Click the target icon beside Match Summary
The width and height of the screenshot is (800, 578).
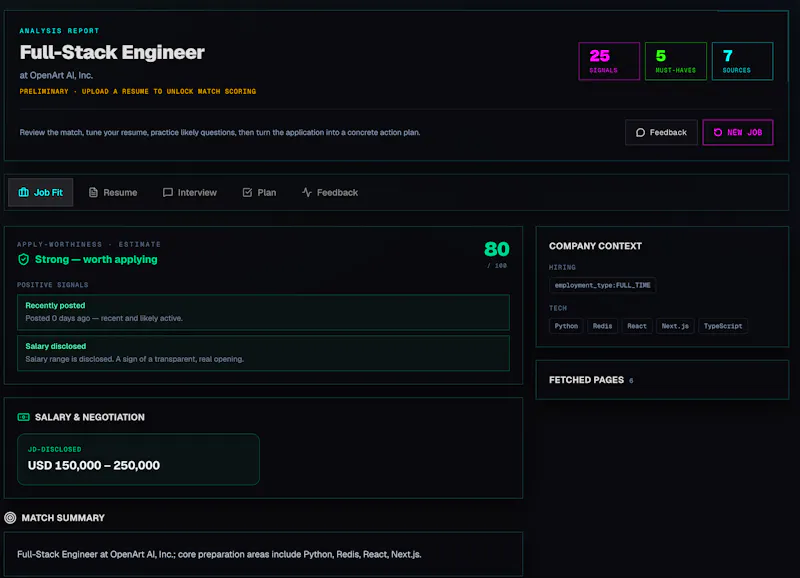(x=10, y=518)
